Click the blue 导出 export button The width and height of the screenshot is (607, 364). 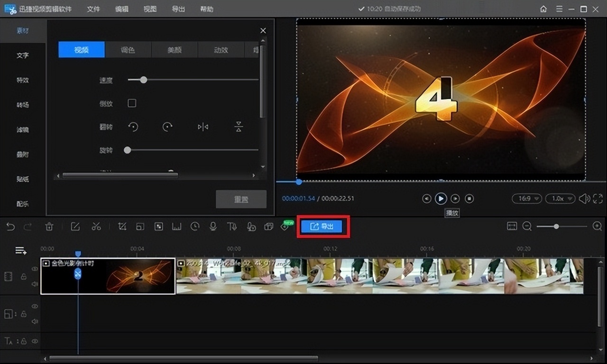[322, 227]
